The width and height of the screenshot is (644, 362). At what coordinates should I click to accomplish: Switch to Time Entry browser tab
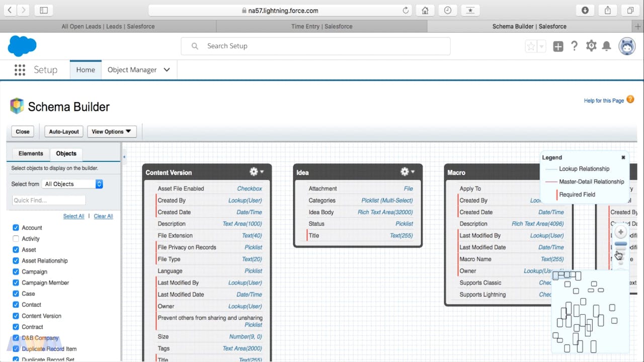click(321, 26)
